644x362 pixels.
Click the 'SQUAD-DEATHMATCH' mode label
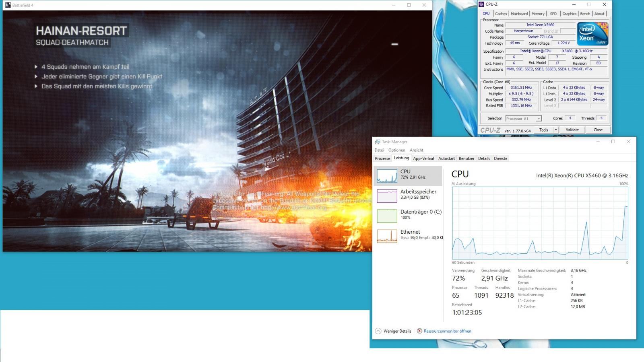pos(72,43)
